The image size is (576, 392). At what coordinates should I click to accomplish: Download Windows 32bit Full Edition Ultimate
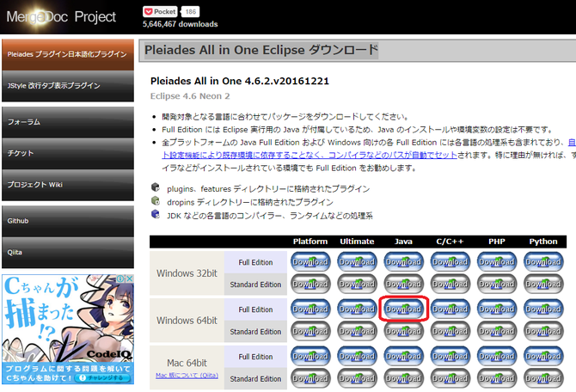[357, 262]
